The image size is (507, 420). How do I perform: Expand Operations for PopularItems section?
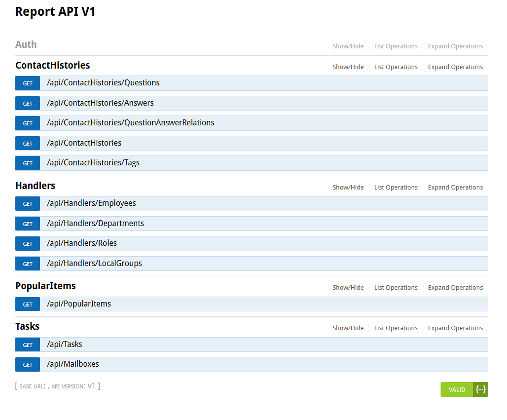coord(455,288)
